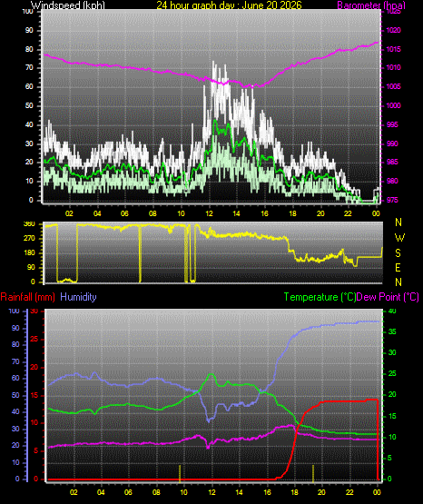Click compass letter S beside wind direction graph
This screenshot has height=504, width=423.
point(398,253)
